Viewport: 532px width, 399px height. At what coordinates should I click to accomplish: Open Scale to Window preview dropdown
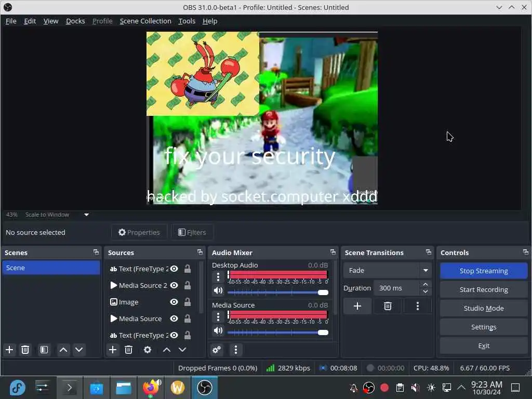tap(87, 215)
